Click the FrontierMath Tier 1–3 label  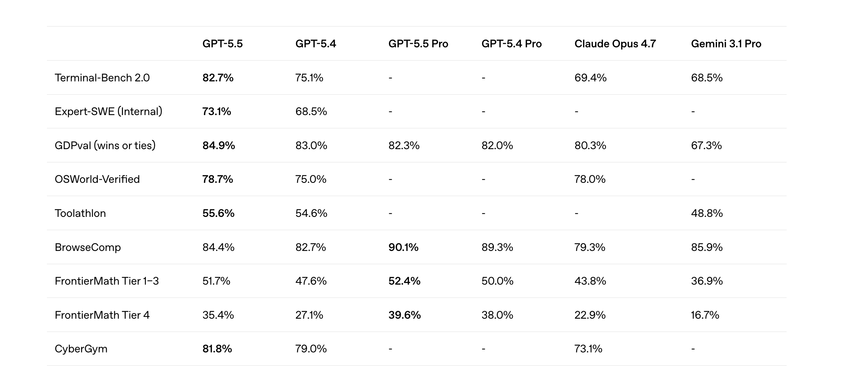[107, 281]
